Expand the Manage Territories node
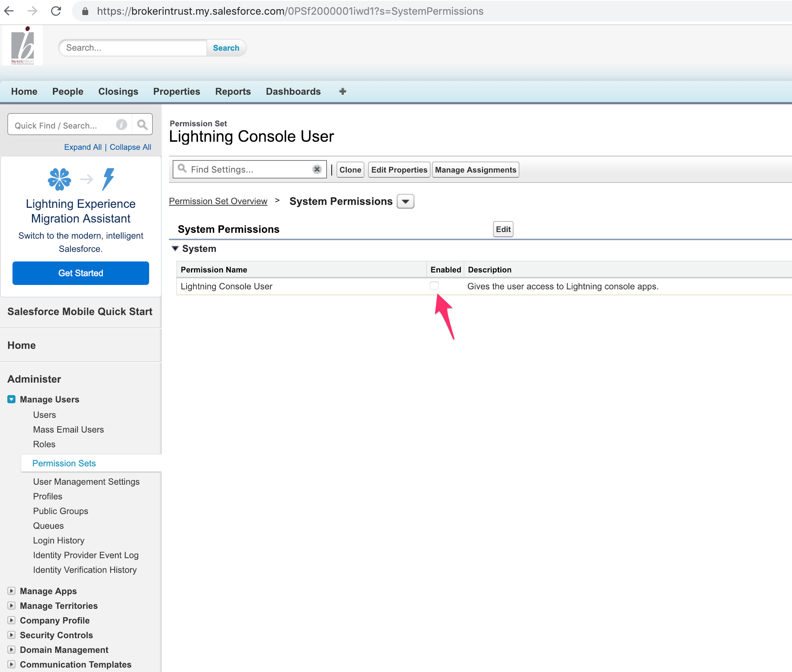Image resolution: width=792 pixels, height=672 pixels. click(x=11, y=605)
